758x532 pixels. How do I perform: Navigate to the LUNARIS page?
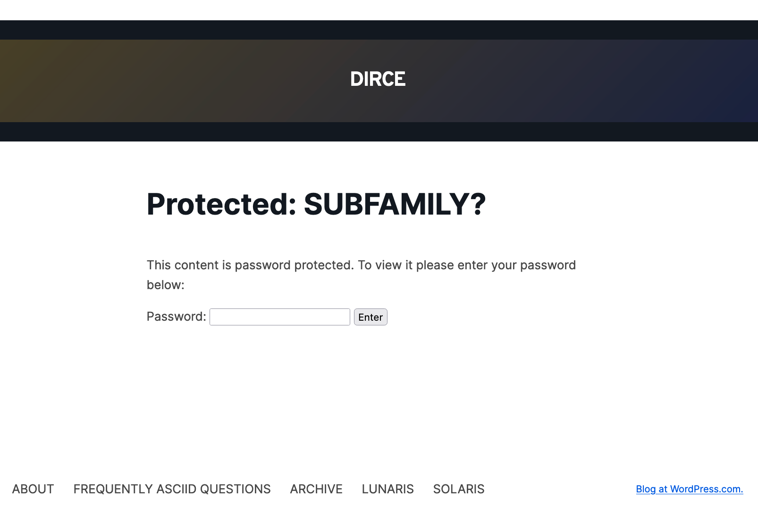387,489
